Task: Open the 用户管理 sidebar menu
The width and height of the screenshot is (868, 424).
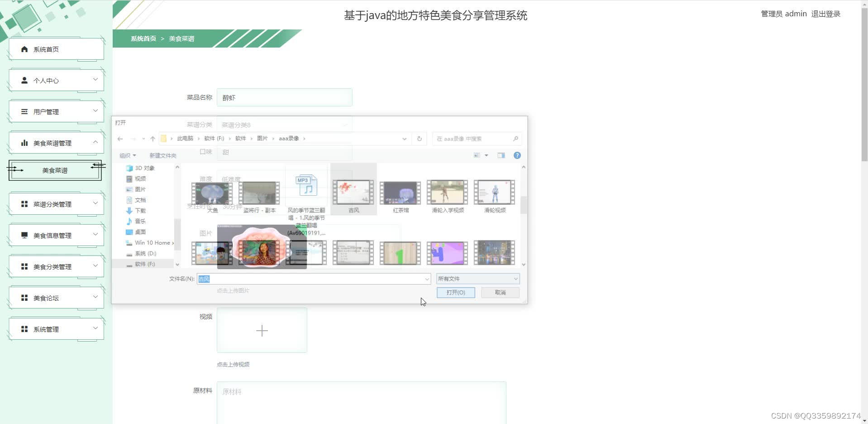Action: click(x=56, y=111)
